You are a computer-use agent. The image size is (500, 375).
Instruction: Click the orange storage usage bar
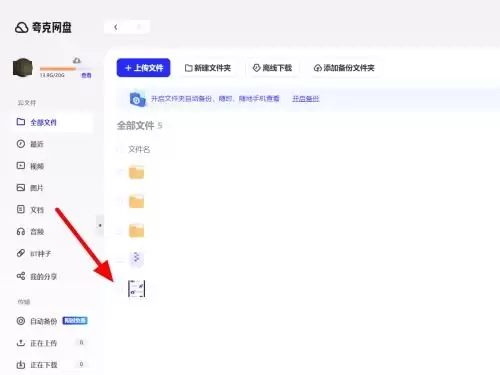(x=58, y=69)
